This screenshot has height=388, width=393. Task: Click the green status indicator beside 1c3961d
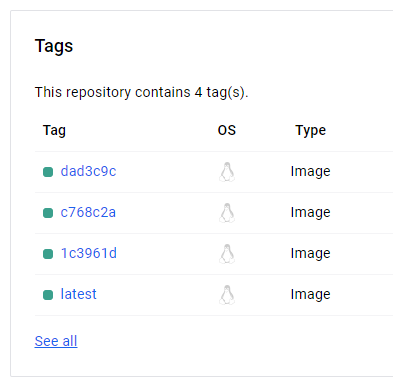tap(48, 254)
